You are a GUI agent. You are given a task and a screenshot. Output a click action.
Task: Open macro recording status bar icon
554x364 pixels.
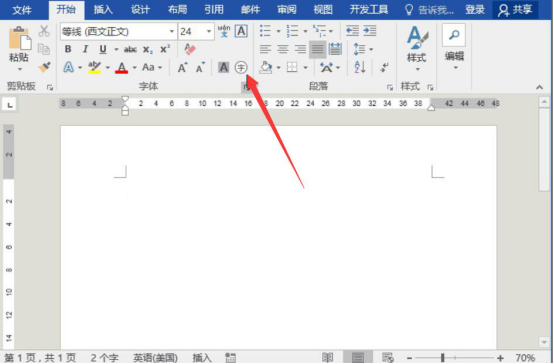[x=230, y=358]
